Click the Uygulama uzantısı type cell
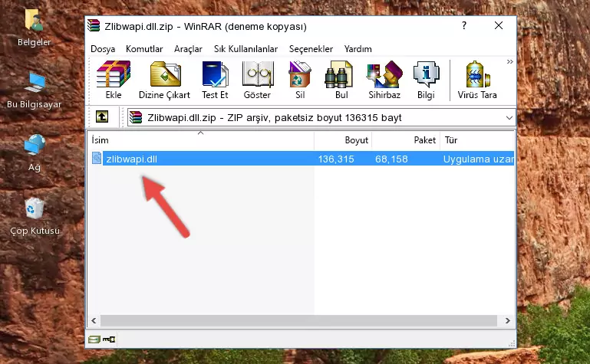590x364 pixels. (478, 159)
